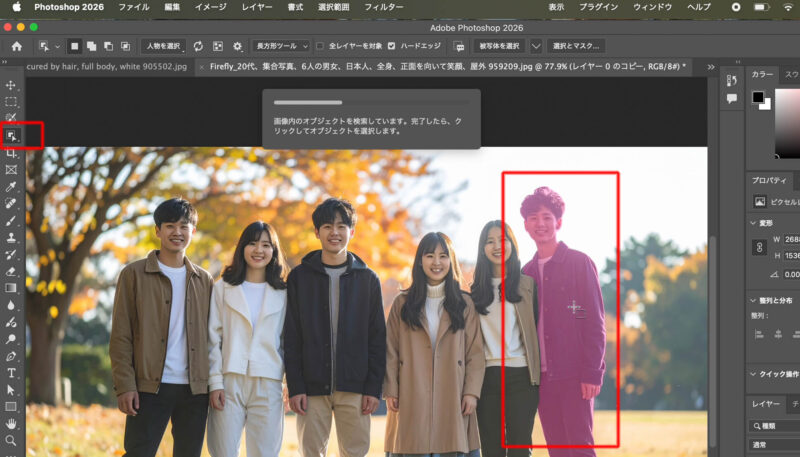This screenshot has height=457, width=800.
Task: Refresh the object finder
Action: tap(198, 46)
